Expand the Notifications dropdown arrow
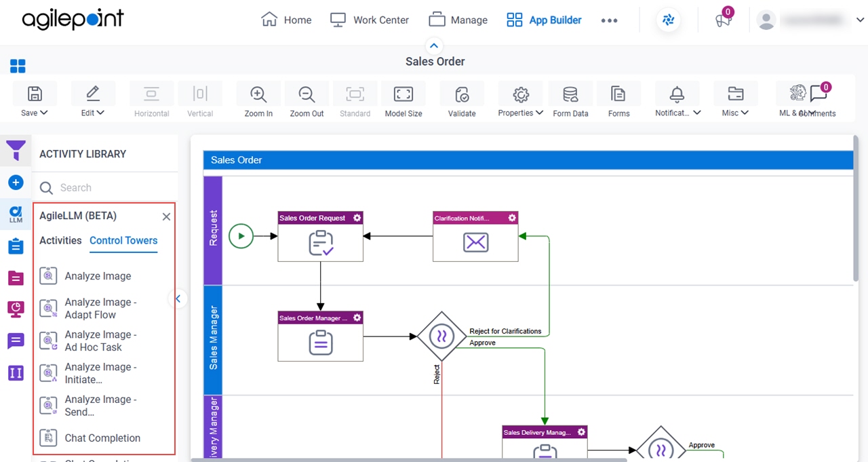This screenshot has height=462, width=868. tap(696, 113)
